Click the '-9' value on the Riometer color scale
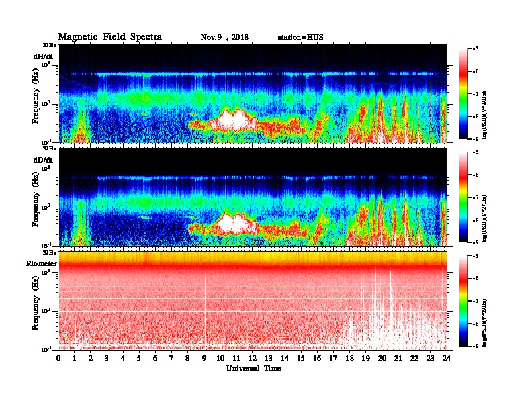The height and width of the screenshot is (411, 532). pyautogui.click(x=476, y=346)
